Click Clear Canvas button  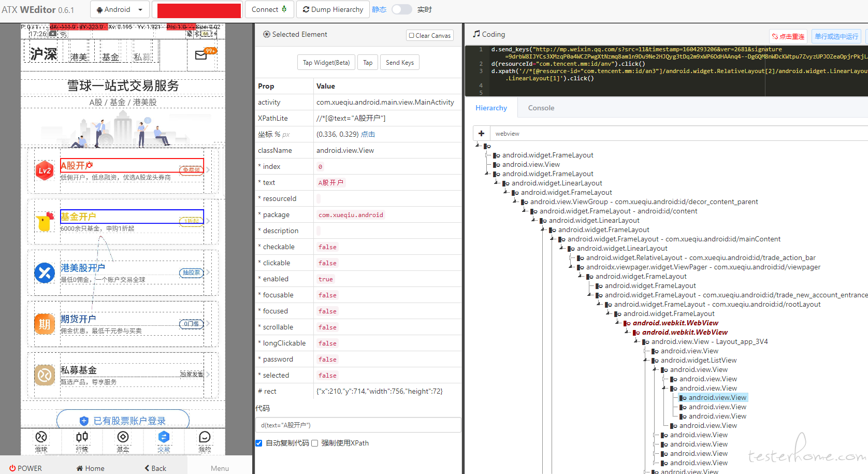pyautogui.click(x=430, y=35)
